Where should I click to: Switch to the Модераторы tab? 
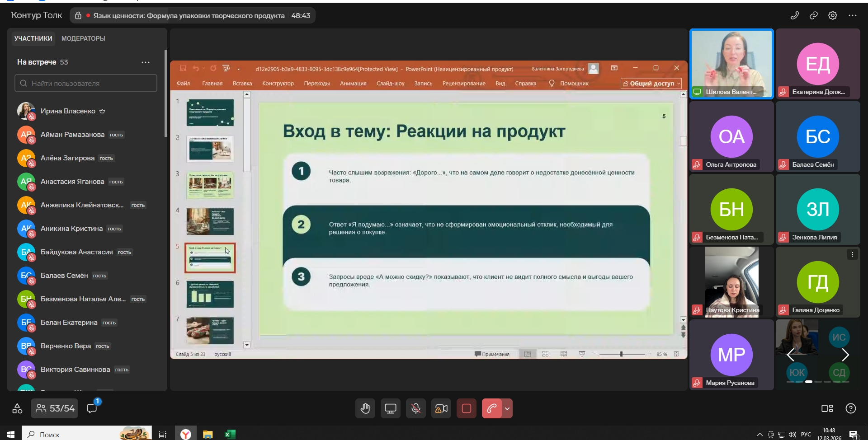(83, 38)
